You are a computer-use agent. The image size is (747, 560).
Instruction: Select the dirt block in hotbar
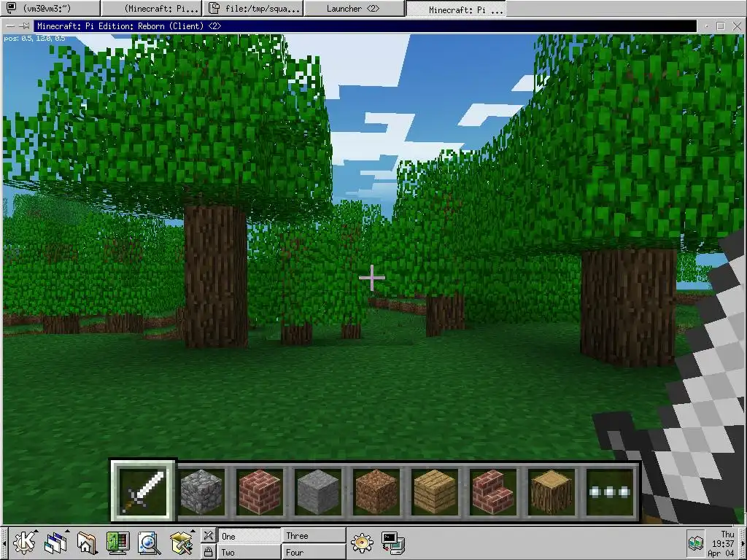click(x=376, y=491)
